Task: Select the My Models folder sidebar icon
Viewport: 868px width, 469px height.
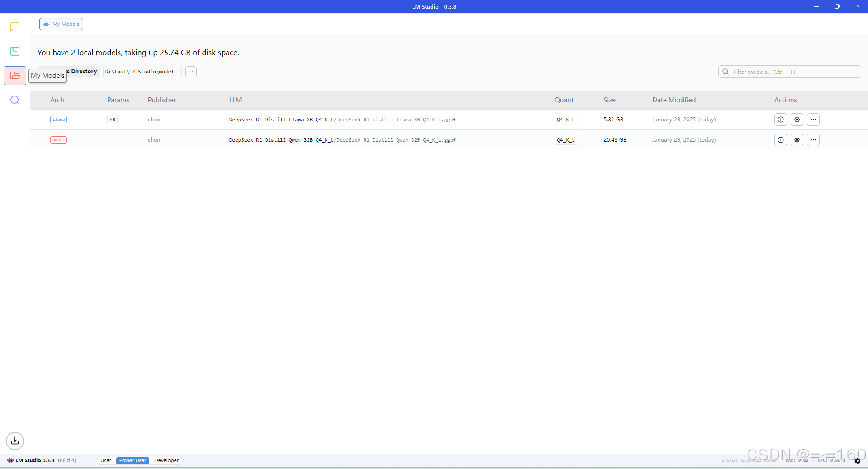Action: pyautogui.click(x=15, y=76)
